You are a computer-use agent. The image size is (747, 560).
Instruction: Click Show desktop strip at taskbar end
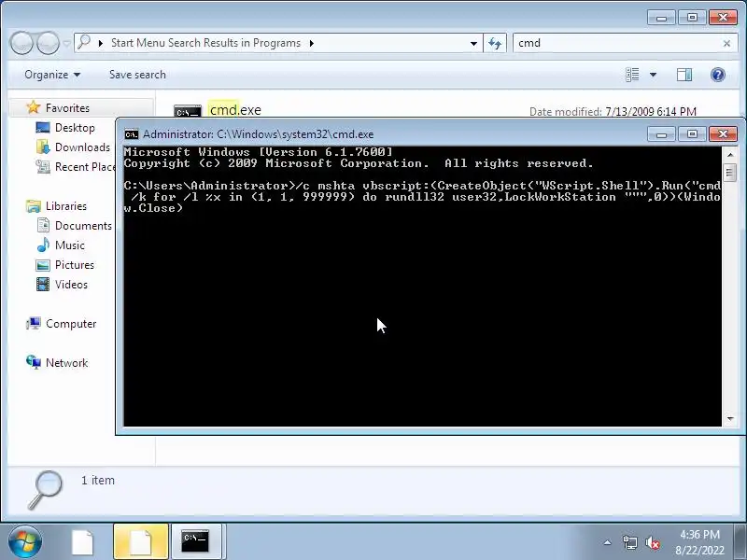(740, 541)
